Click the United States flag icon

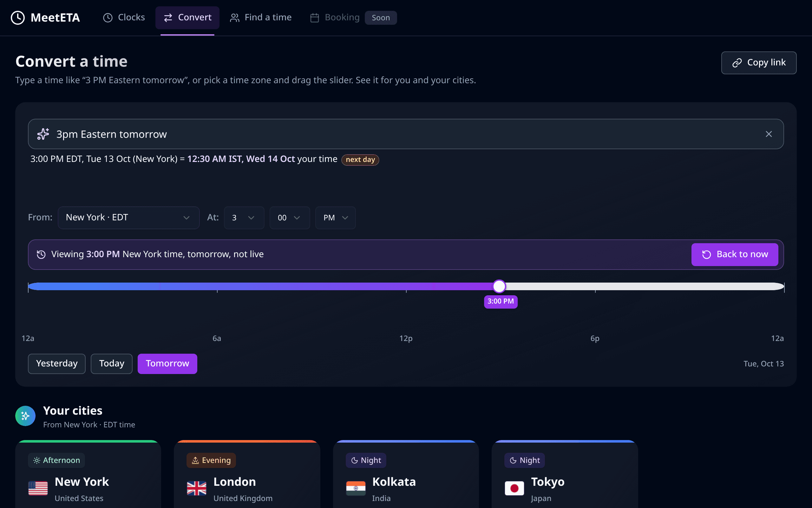[x=38, y=488]
